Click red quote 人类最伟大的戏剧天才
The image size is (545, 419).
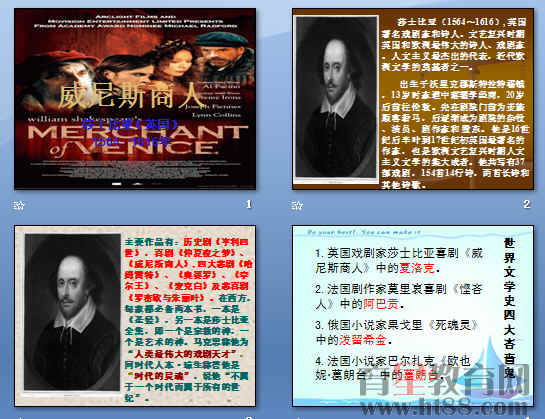pos(182,354)
